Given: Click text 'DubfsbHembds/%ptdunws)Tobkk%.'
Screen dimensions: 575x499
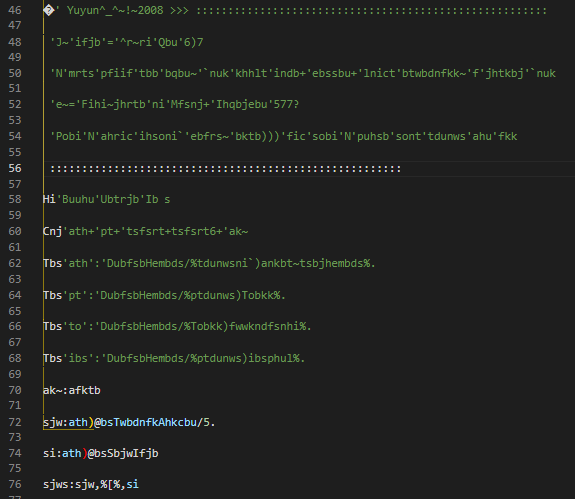Looking at the screenshot, I should [x=193, y=295].
